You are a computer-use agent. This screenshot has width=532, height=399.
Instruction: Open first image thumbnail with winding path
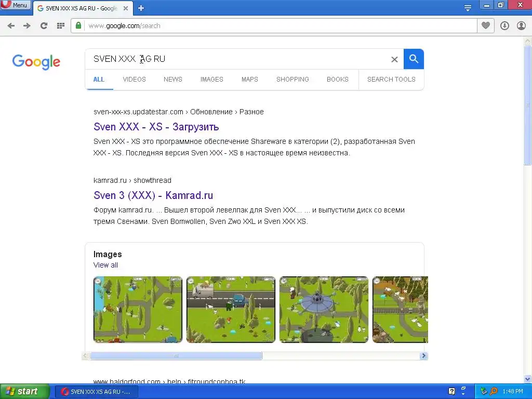138,310
